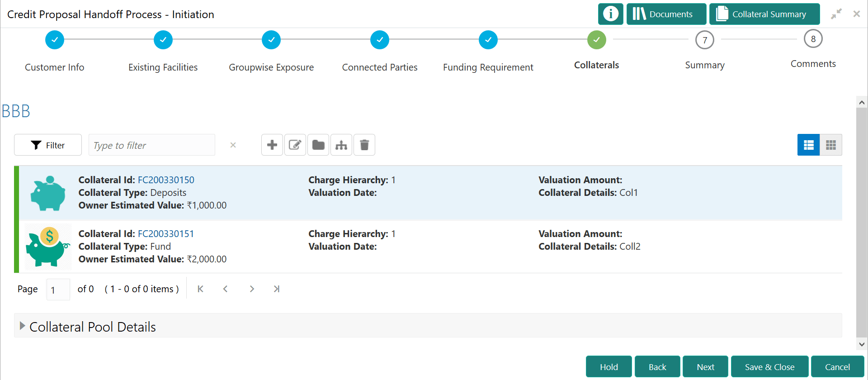Go to previous page
The width and height of the screenshot is (868, 380).
click(226, 289)
